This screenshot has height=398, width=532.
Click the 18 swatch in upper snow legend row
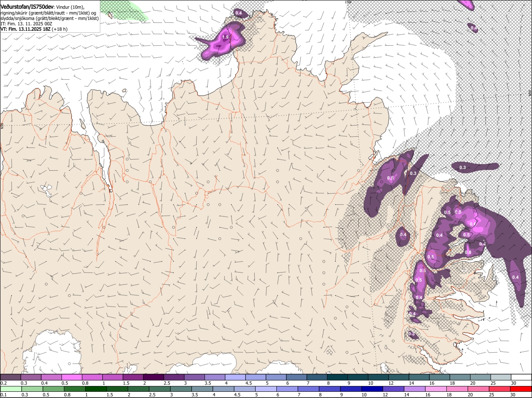click(460, 377)
